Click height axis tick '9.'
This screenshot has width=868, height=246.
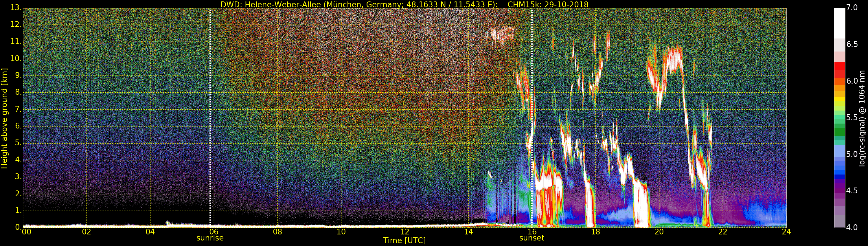[18, 76]
